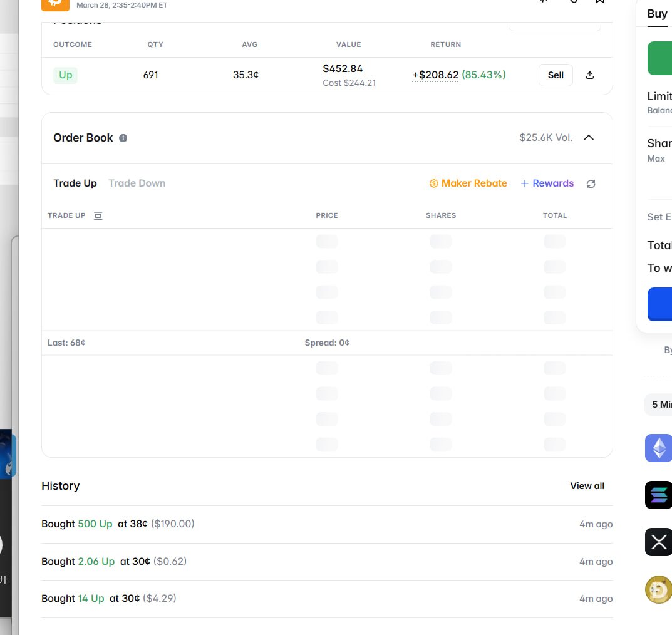Click the SHARES column header
The image size is (672, 635).
tap(441, 215)
